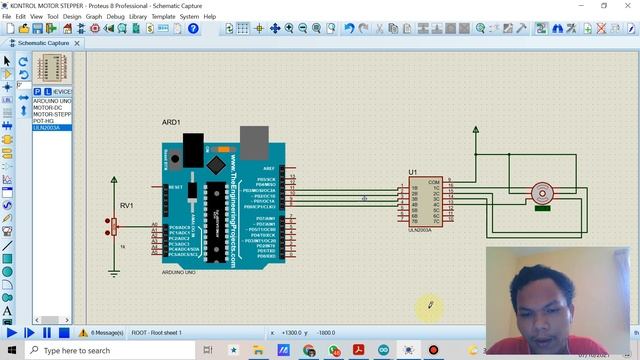Open the View menu
The width and height of the screenshot is (640, 360).
[x=36, y=17]
